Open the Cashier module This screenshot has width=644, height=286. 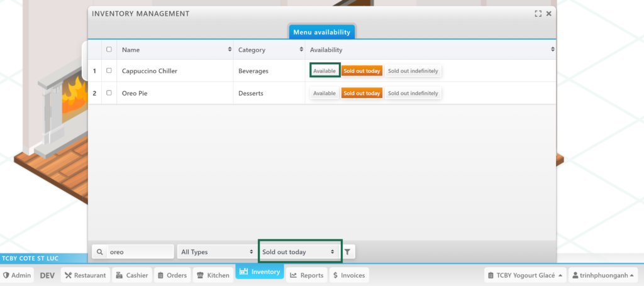(x=132, y=275)
